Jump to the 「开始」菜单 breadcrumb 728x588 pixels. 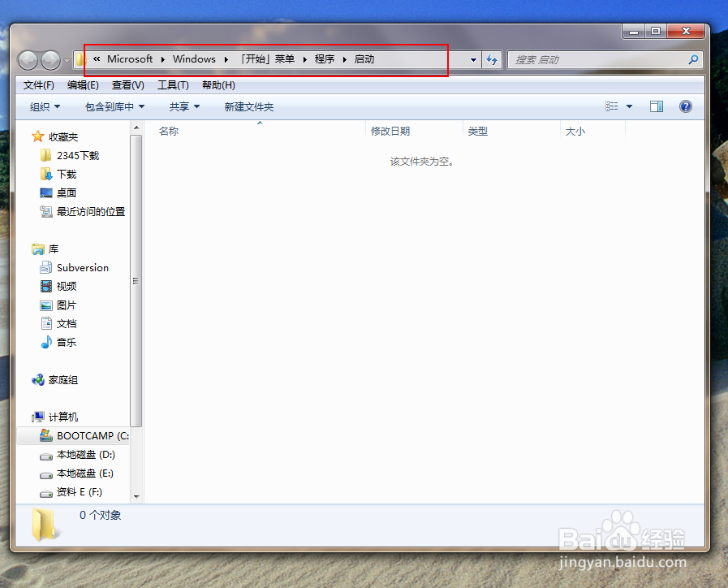tap(268, 59)
